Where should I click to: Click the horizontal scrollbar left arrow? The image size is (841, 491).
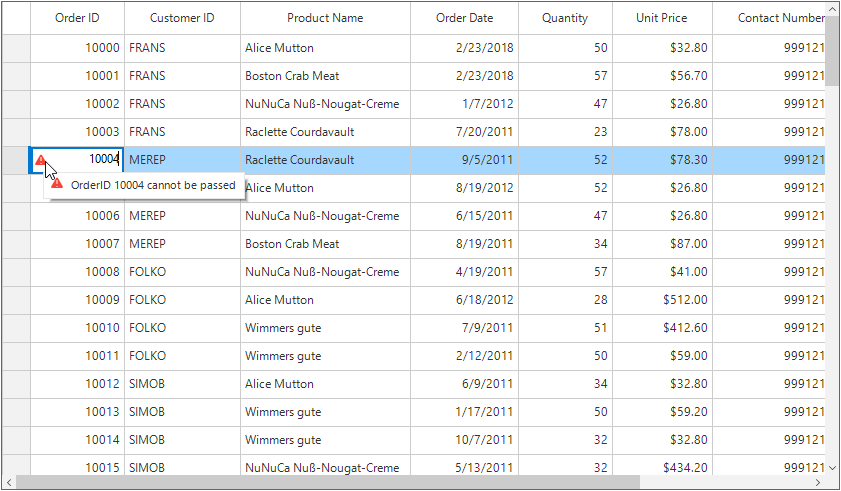tap(9, 482)
